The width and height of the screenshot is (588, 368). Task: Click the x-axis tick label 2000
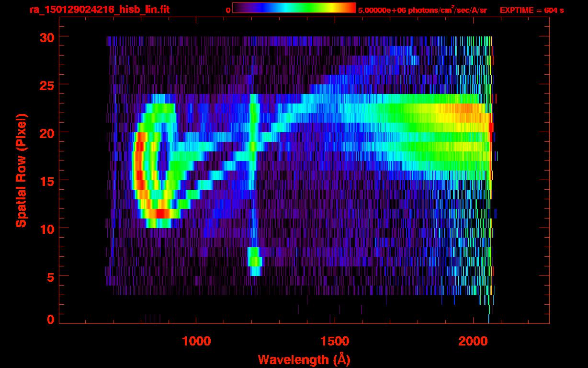[473, 341]
